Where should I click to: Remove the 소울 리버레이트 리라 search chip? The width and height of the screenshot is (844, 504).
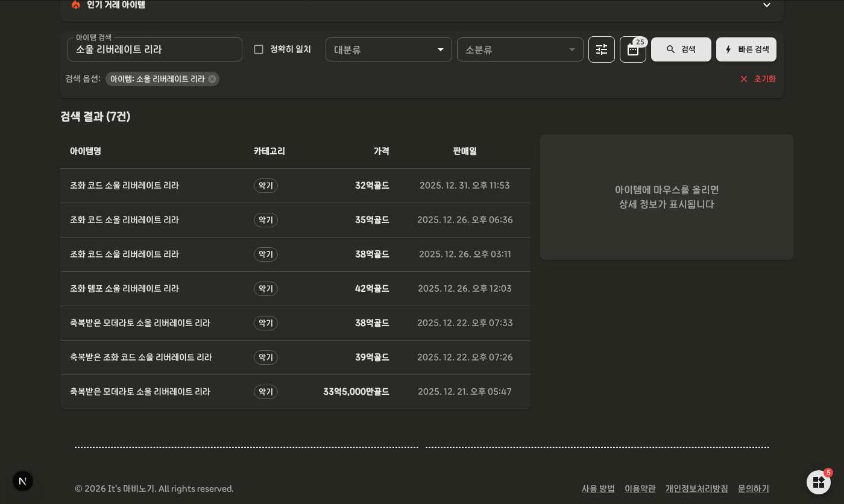pos(212,79)
